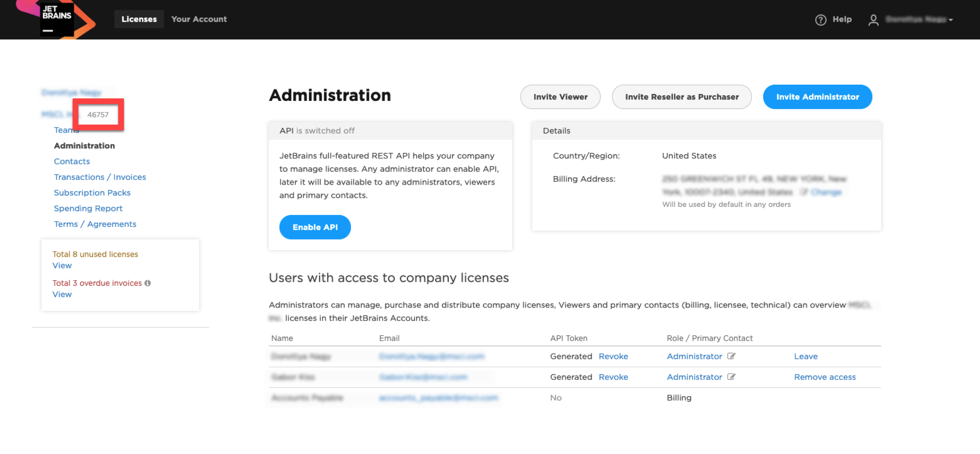980x454 pixels.
Task: Open the Licenses tab
Action: 139,19
